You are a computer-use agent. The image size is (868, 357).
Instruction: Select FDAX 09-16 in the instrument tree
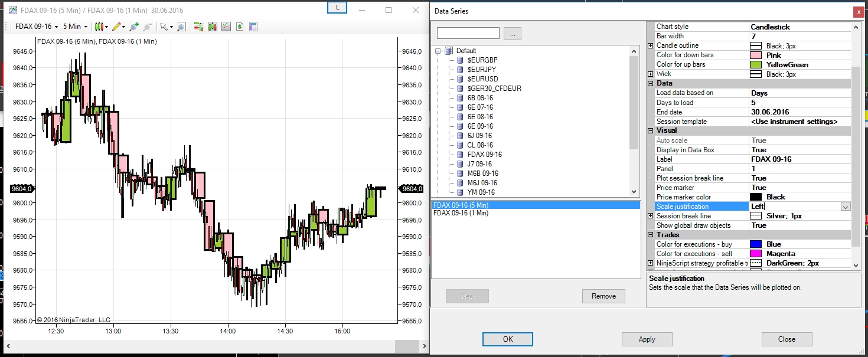(x=484, y=155)
